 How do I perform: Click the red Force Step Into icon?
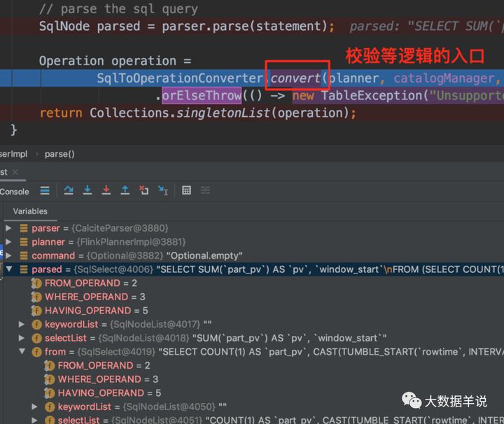coord(106,190)
